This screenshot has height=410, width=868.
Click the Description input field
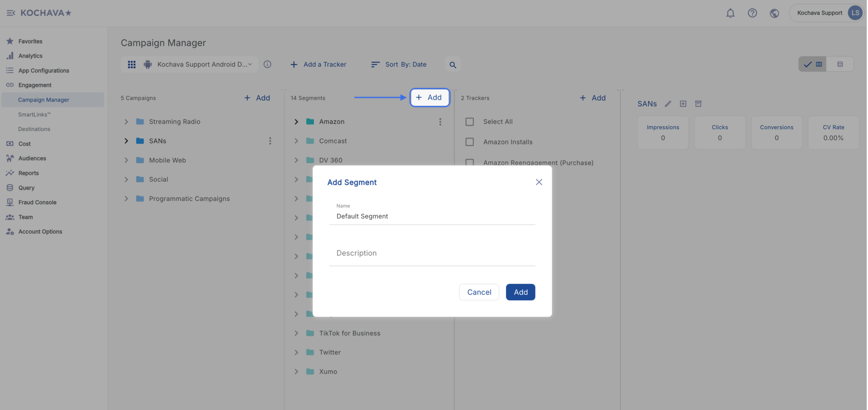[432, 253]
